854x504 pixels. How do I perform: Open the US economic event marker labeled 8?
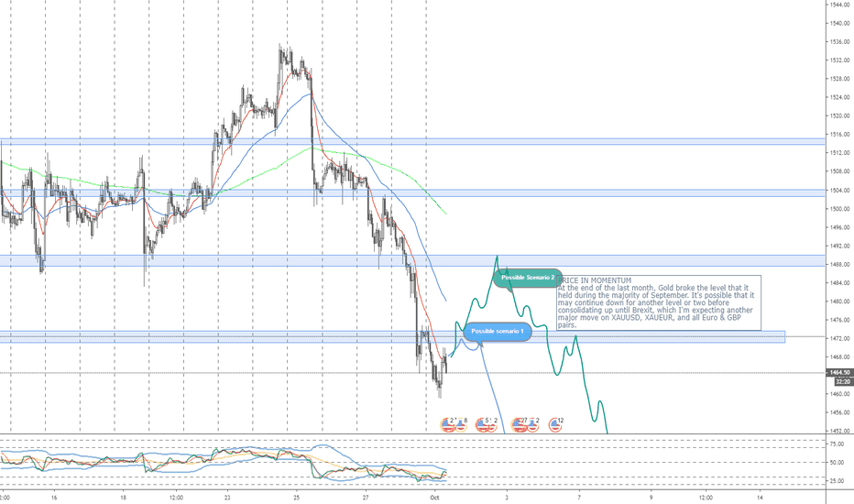tap(461, 424)
